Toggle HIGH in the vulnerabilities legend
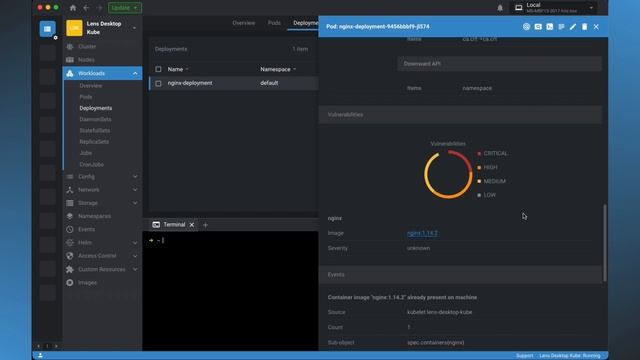The width and height of the screenshot is (640, 360). pos(488,167)
